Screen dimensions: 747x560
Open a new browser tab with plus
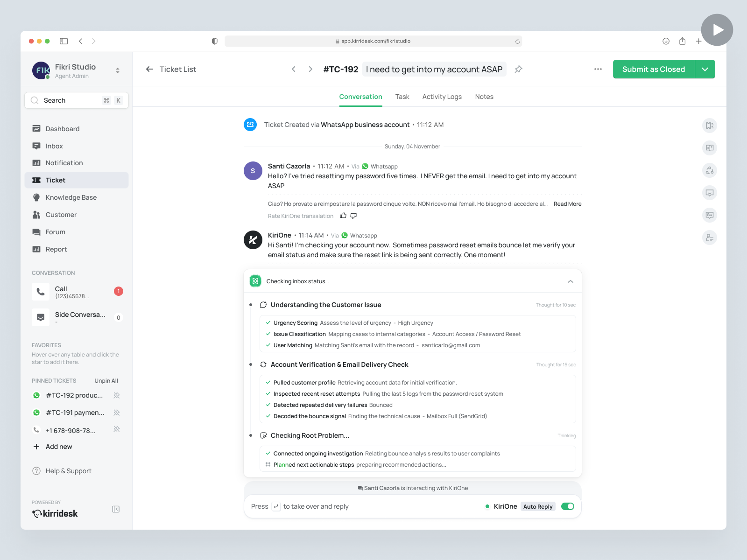[x=698, y=41]
